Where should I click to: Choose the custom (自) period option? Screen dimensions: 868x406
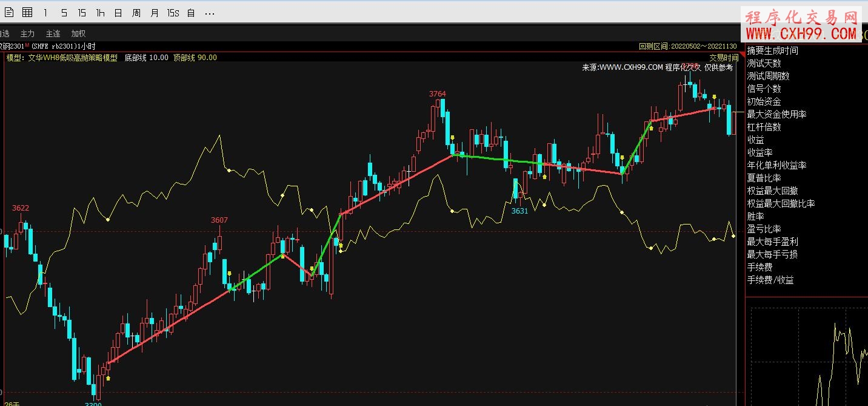(x=191, y=13)
